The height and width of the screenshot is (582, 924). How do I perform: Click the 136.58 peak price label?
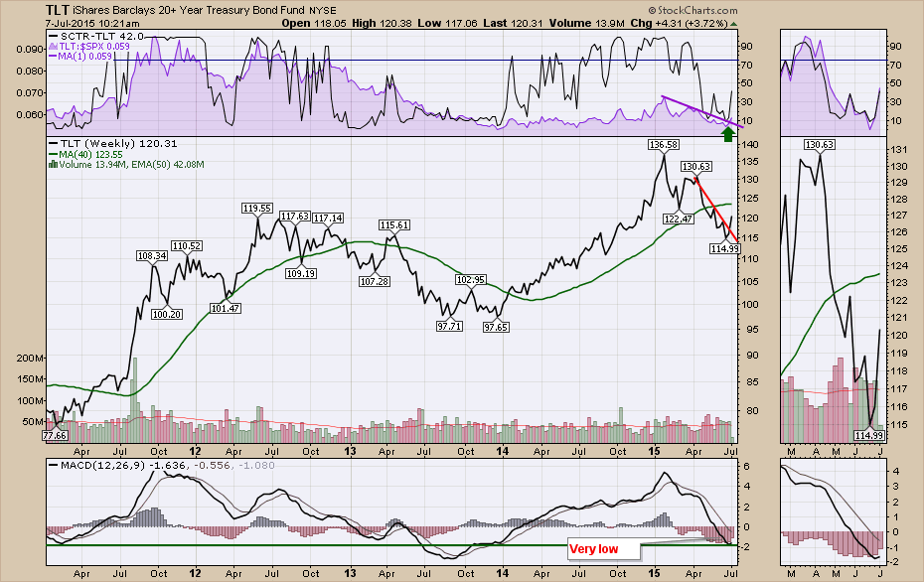[663, 144]
